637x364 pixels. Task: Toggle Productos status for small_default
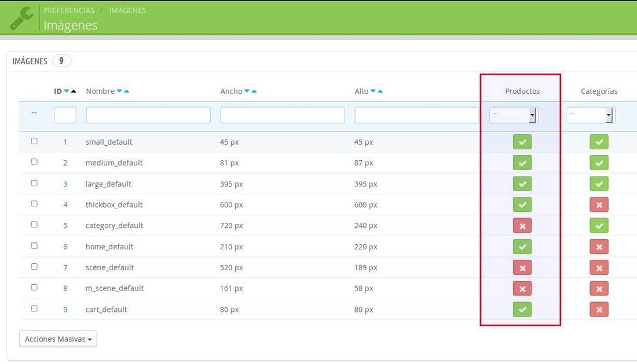coord(522,142)
